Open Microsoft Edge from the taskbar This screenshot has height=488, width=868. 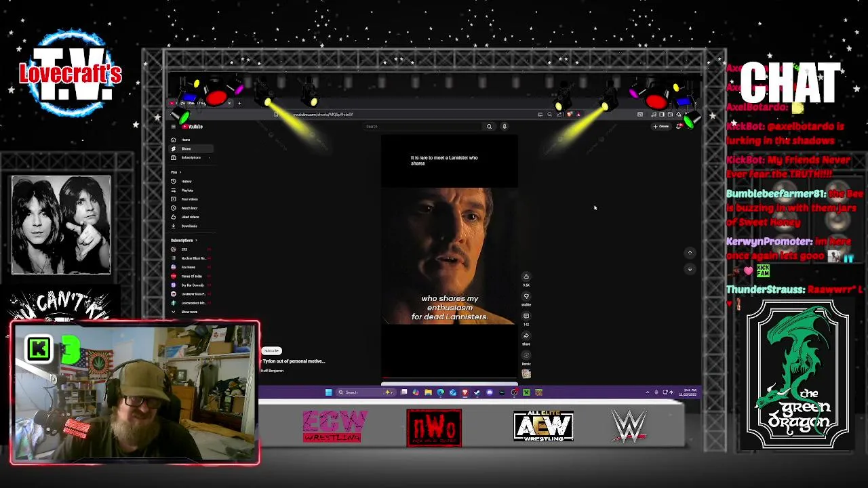[441, 392]
